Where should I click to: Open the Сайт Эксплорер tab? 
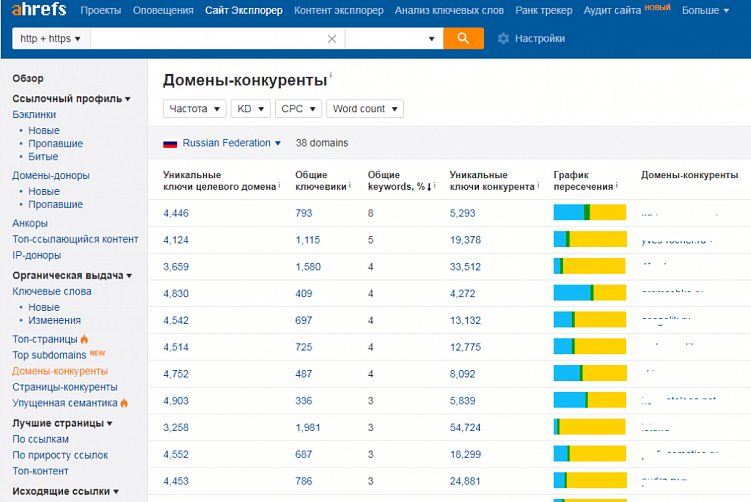click(x=244, y=10)
